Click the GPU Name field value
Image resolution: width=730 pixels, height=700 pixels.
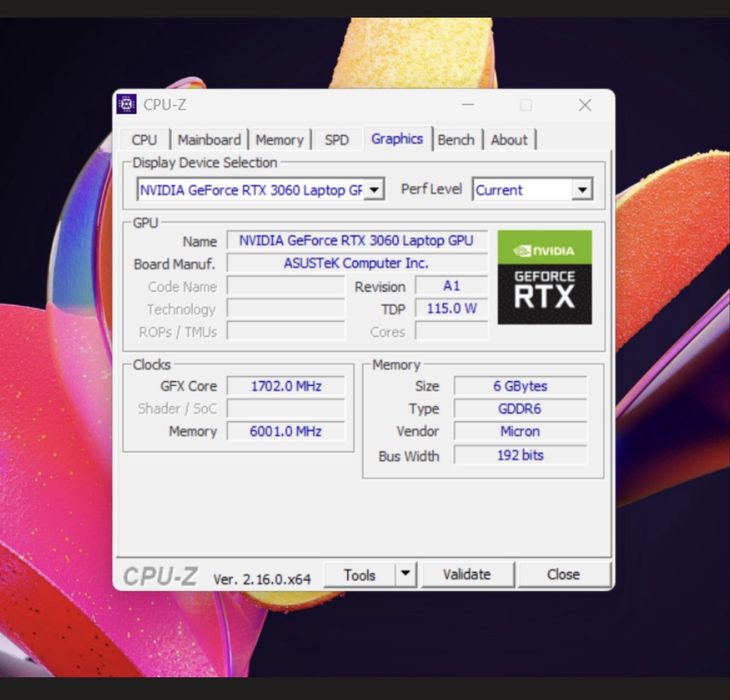click(357, 241)
